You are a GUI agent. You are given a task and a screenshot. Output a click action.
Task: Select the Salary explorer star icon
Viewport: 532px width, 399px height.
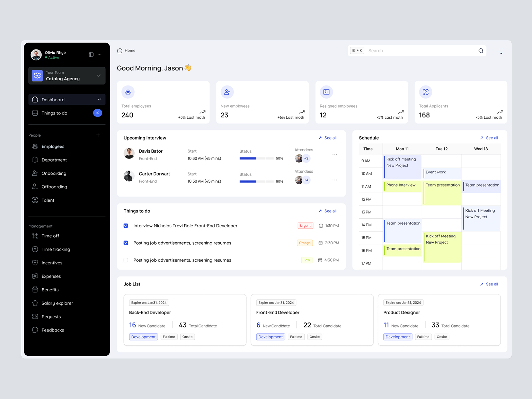35,303
